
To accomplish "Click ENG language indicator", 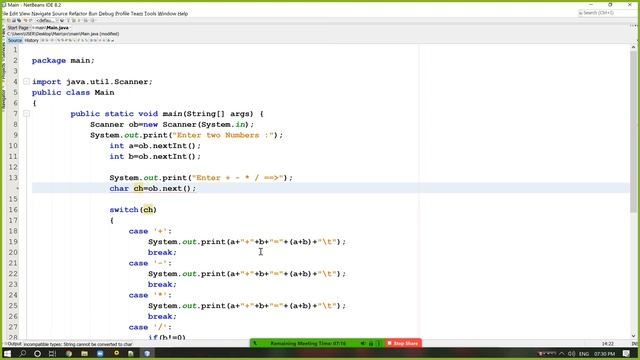I will 584,353.
